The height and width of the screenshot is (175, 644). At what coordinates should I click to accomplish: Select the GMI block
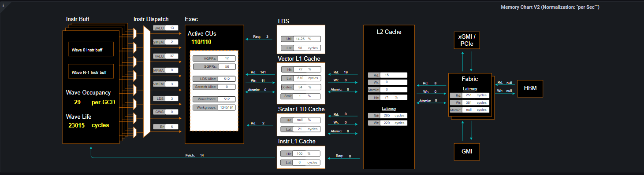pyautogui.click(x=467, y=151)
